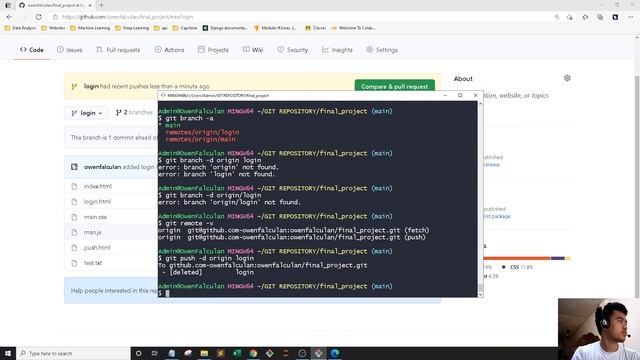Open the Django documentation bookmark
The height and width of the screenshot is (360, 640).
[225, 28]
